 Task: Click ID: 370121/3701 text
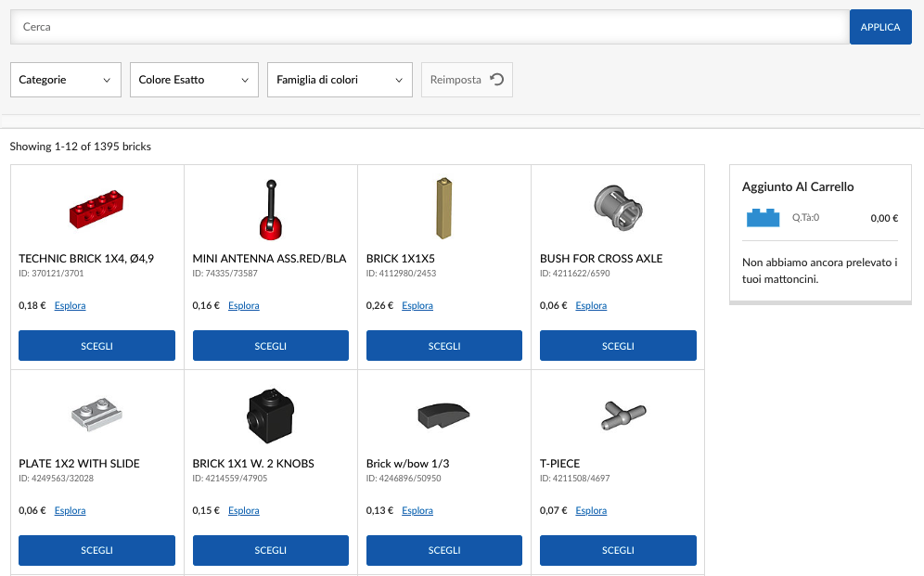pos(51,274)
